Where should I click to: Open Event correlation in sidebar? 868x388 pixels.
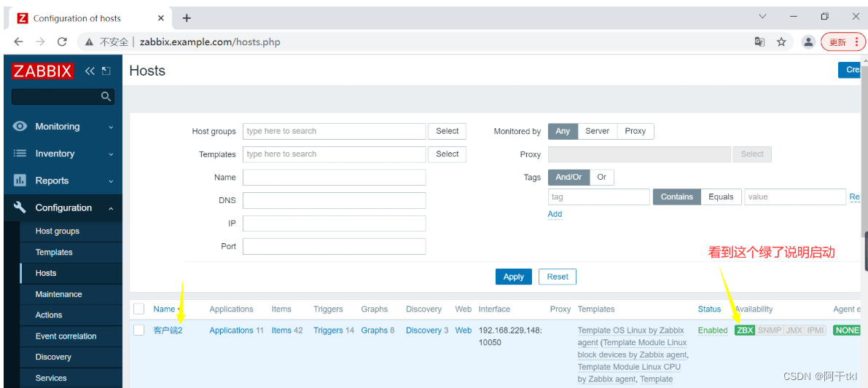click(x=66, y=336)
